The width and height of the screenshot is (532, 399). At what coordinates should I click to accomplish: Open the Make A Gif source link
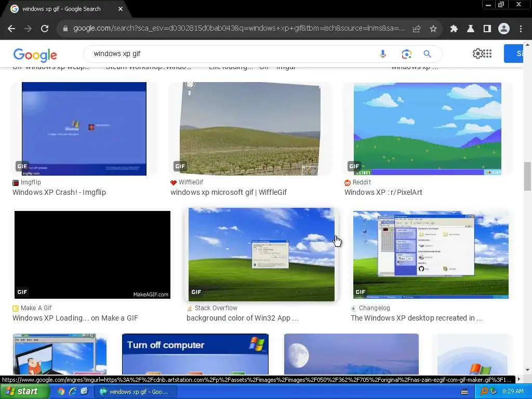point(32,308)
